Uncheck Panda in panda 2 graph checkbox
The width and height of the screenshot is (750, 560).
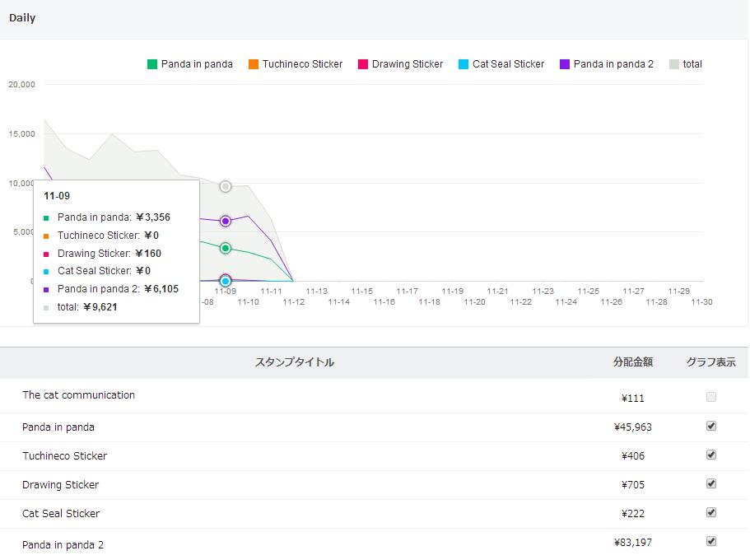pos(711,541)
